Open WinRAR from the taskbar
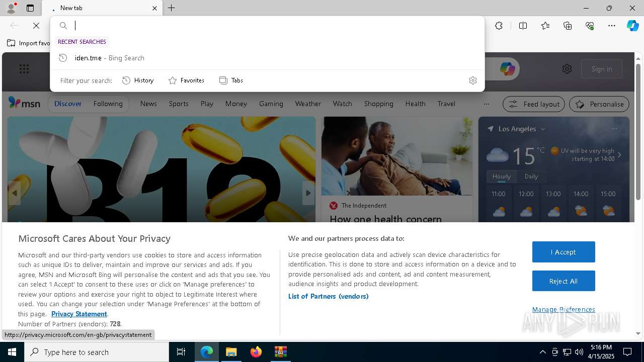The height and width of the screenshot is (362, 644). click(x=280, y=352)
